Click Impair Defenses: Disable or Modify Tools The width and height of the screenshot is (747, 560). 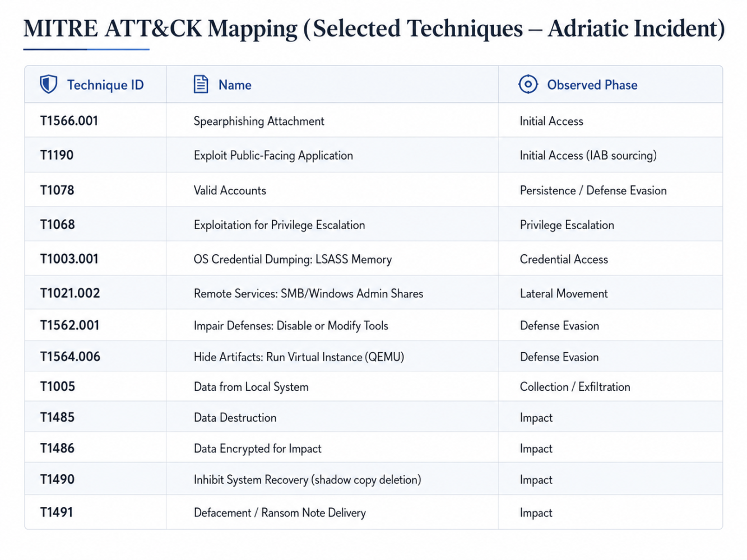(x=291, y=326)
